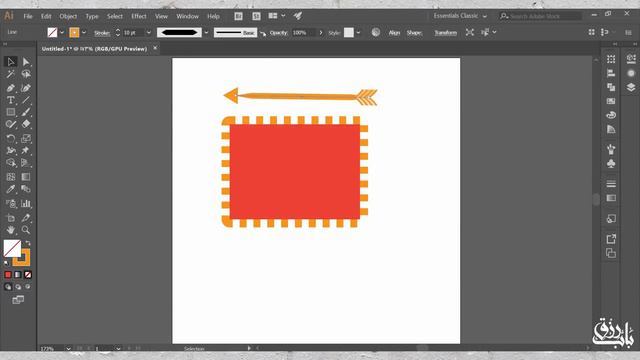This screenshot has width=640, height=360.
Task: Open the Object menu
Action: coord(68,16)
